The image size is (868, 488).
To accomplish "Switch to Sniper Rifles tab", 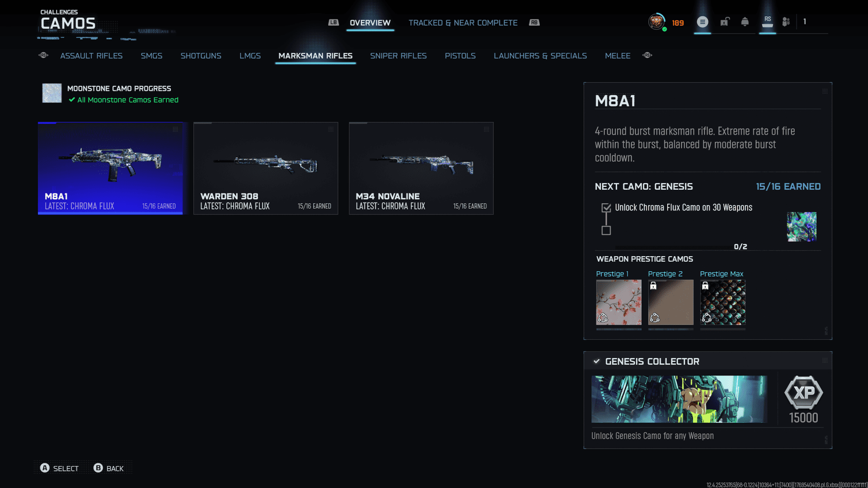I will tap(398, 56).
